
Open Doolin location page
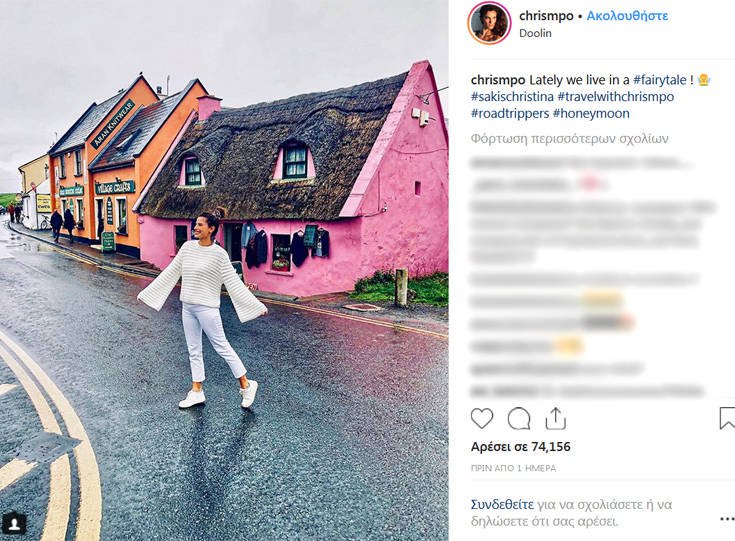(535, 33)
